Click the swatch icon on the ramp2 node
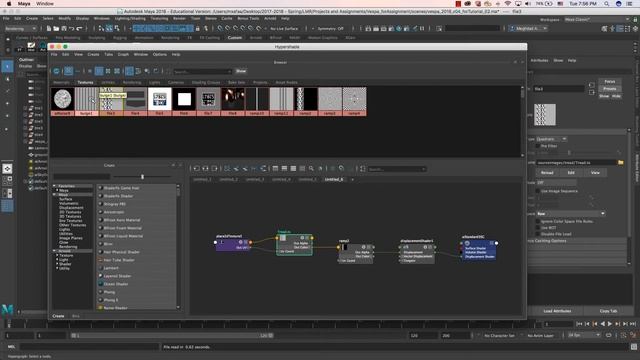The image size is (640, 360). pyautogui.click(x=344, y=247)
